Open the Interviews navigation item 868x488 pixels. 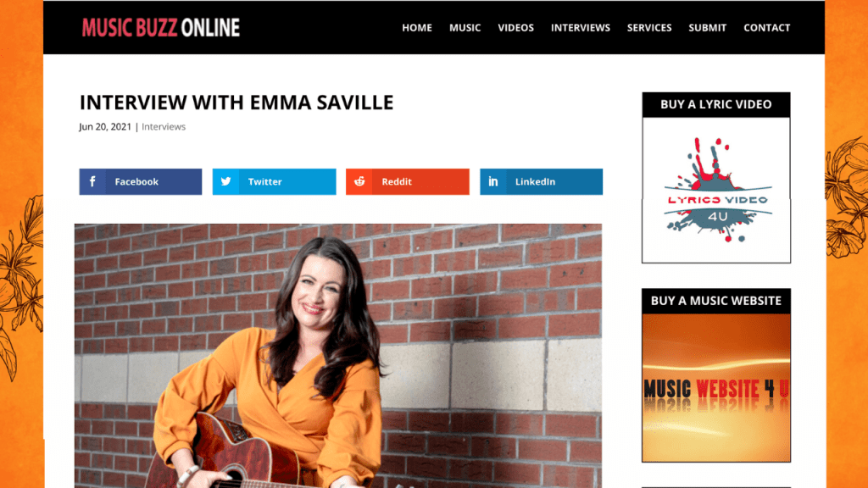coord(580,28)
